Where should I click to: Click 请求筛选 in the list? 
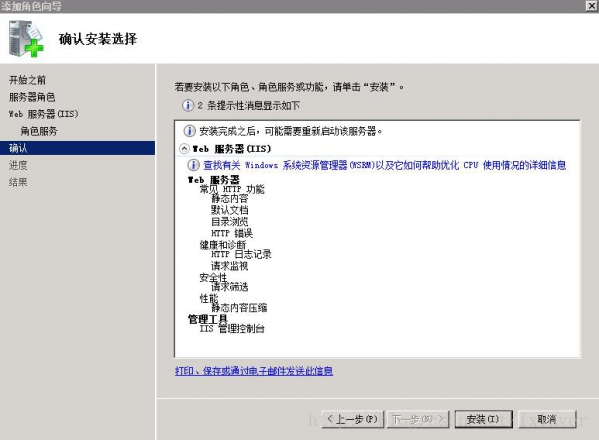tap(230, 287)
